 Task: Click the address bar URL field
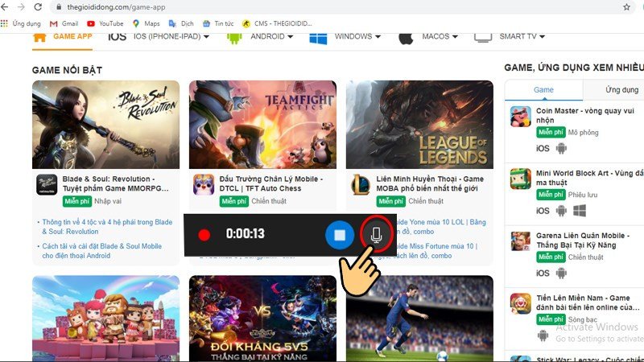[x=322, y=6]
